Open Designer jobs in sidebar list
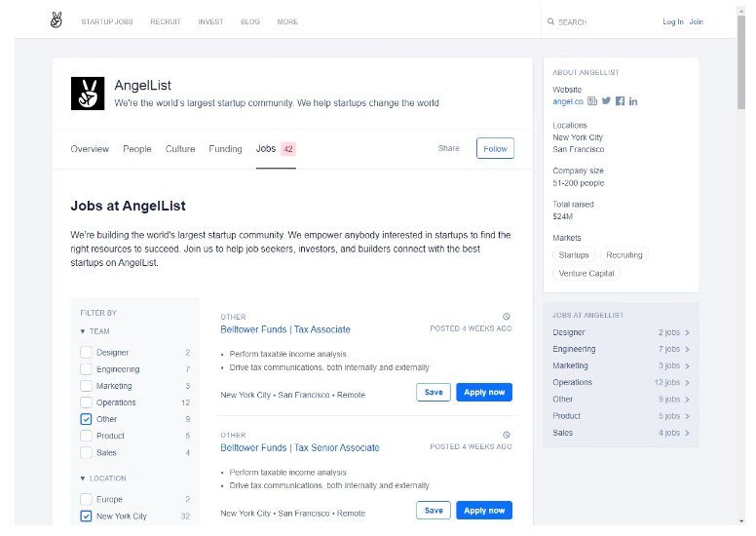756x536 pixels. tap(621, 332)
